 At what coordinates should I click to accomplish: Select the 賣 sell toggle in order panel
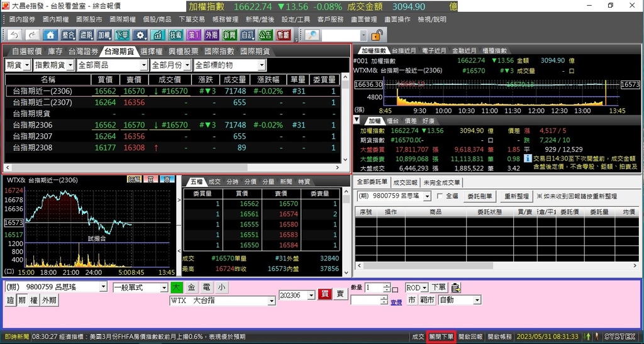pos(340,294)
